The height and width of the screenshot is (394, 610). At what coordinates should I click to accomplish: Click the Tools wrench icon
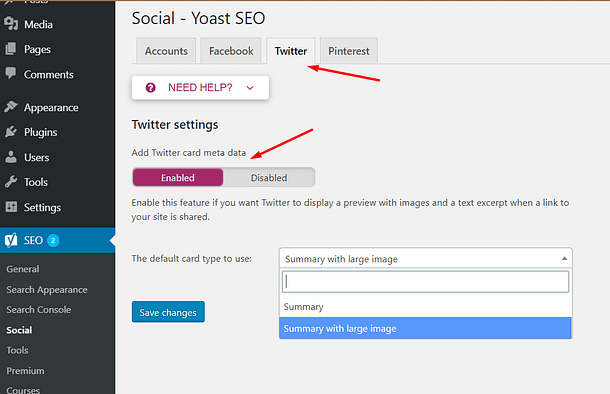click(x=11, y=182)
